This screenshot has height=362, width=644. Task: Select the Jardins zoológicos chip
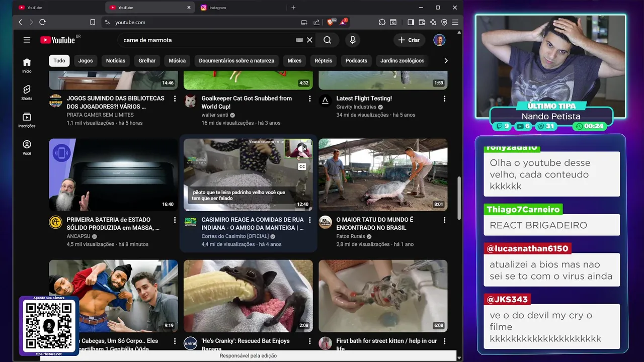[x=403, y=61]
